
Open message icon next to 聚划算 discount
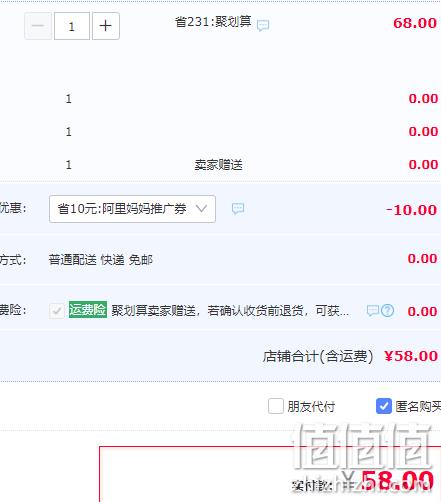point(263,25)
